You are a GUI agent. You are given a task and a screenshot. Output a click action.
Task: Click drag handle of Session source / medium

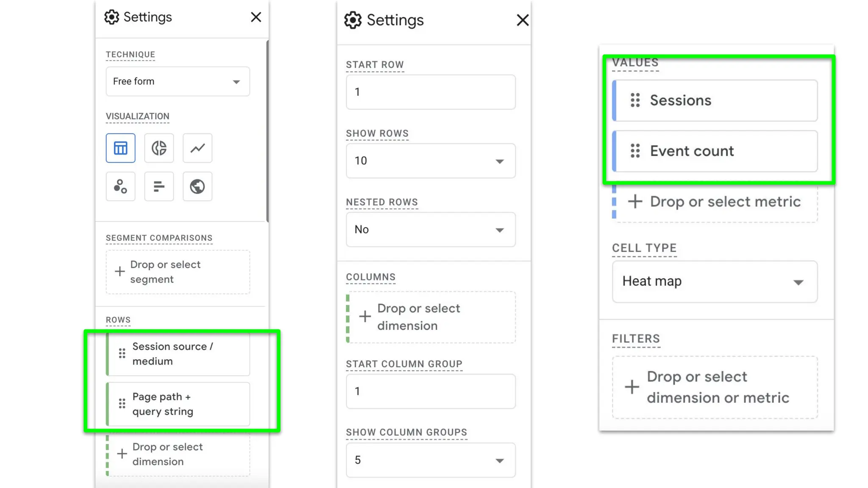tap(122, 353)
